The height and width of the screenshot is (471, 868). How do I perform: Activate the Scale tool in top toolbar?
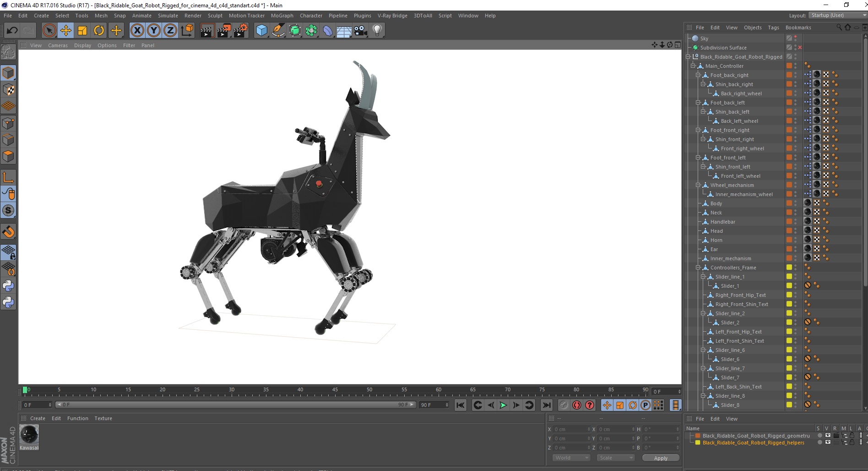[82, 31]
